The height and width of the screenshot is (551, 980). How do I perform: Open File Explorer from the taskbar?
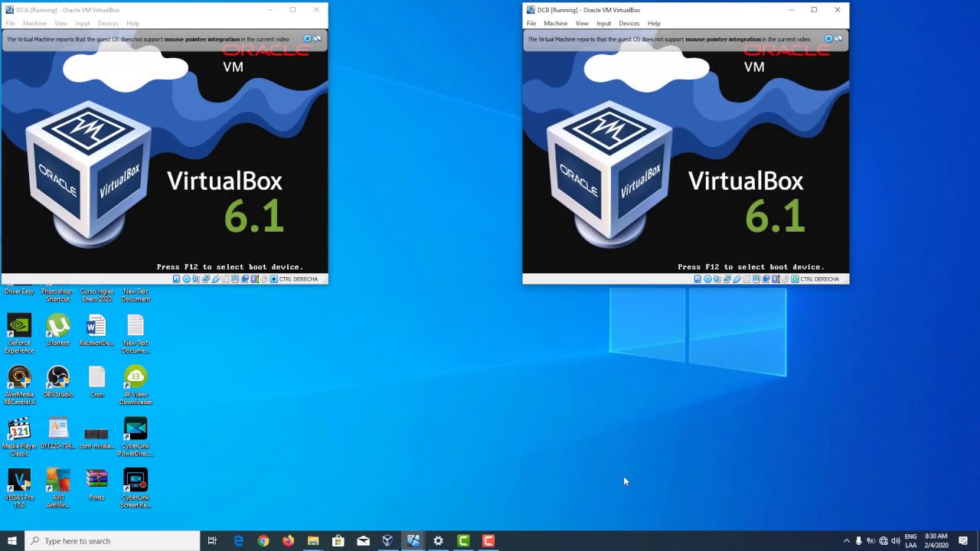(313, 541)
